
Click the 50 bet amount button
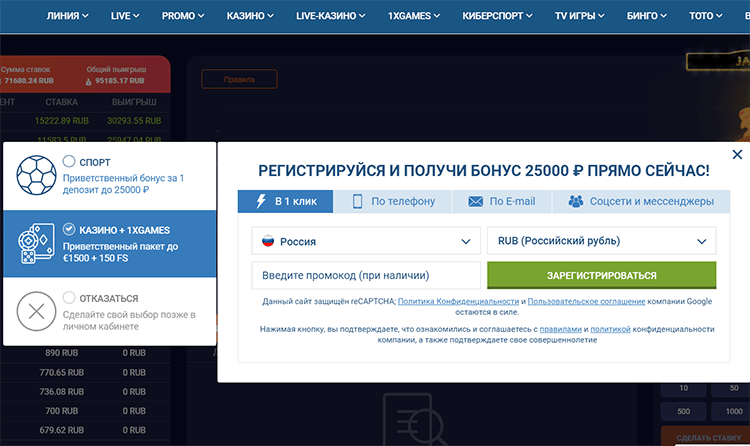pyautogui.click(x=731, y=388)
